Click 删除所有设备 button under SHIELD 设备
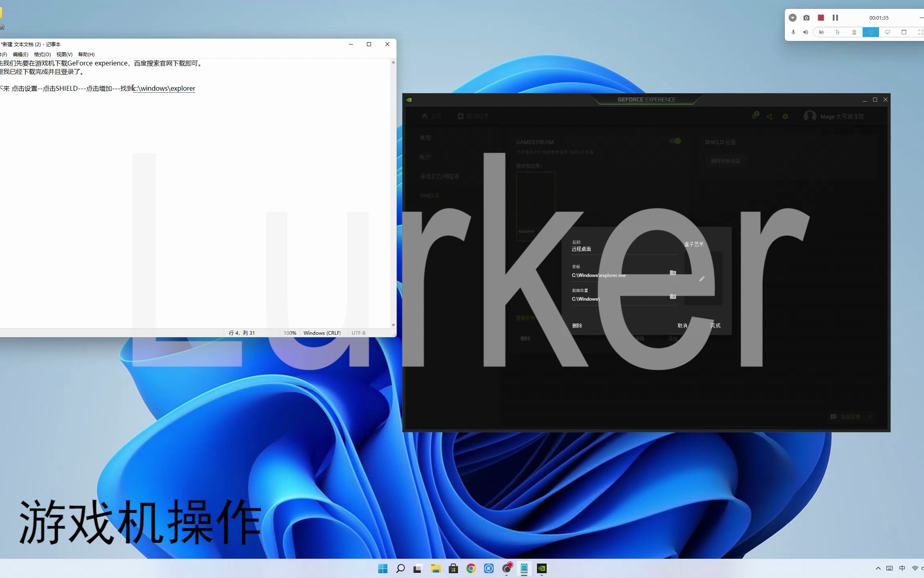The height and width of the screenshot is (578, 924). coord(725,161)
